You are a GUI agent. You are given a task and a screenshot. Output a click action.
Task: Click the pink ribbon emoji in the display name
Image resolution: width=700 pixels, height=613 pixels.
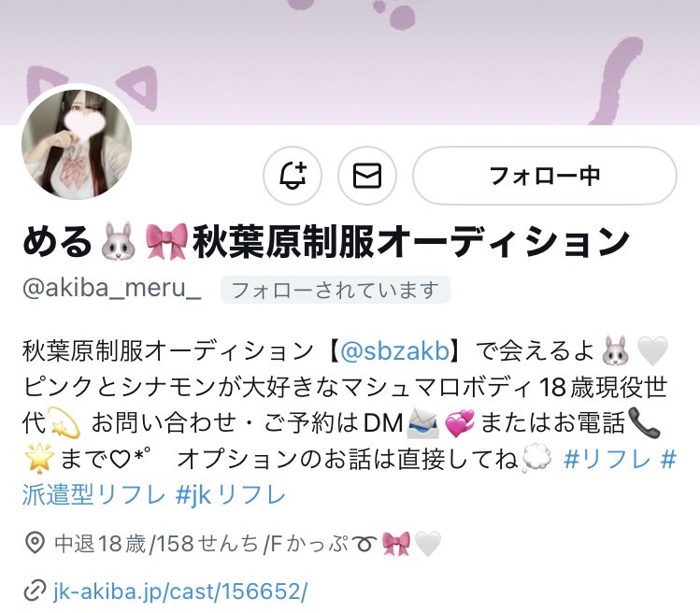click(166, 241)
